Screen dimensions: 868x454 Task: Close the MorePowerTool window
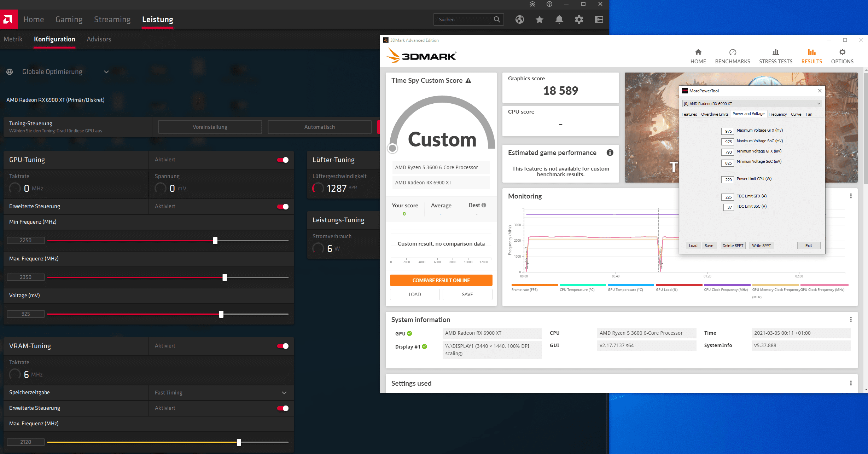pyautogui.click(x=820, y=91)
